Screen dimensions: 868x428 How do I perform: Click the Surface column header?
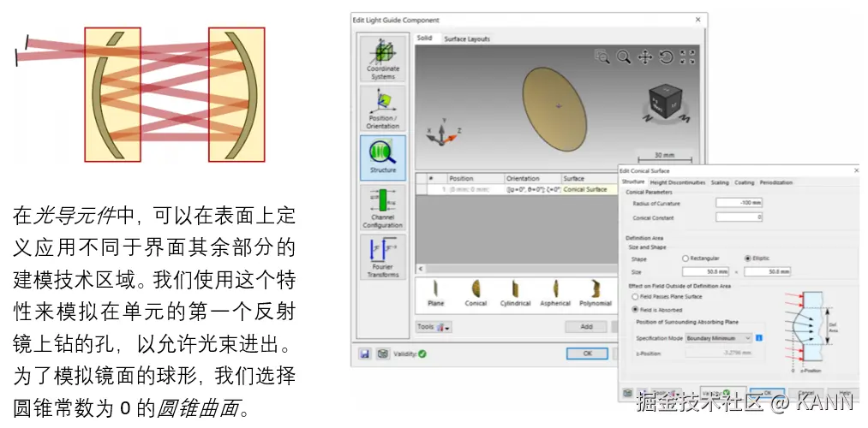tap(589, 179)
